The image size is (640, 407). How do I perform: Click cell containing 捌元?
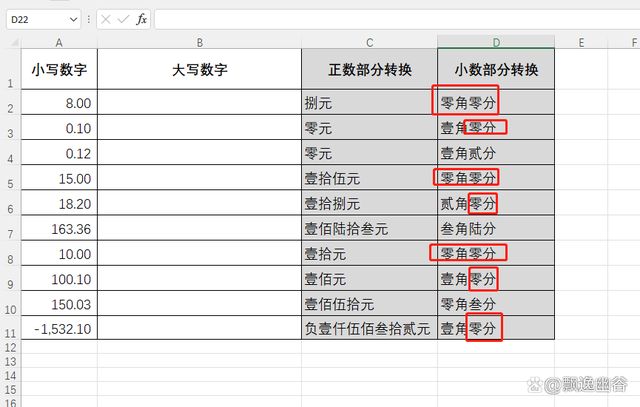(370, 102)
